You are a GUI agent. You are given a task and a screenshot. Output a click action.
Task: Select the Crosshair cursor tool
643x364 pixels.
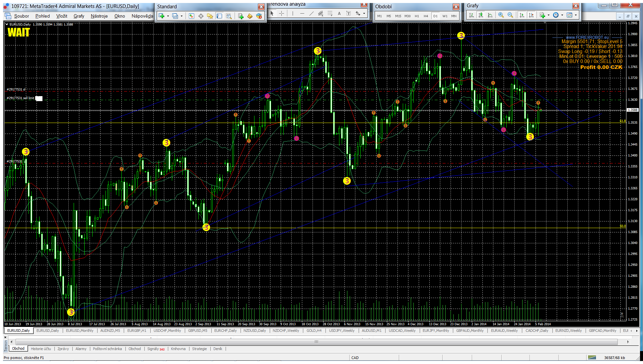click(x=281, y=13)
